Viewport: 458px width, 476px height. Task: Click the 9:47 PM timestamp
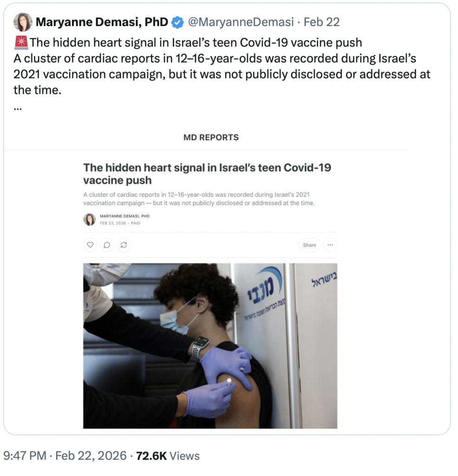click(25, 456)
